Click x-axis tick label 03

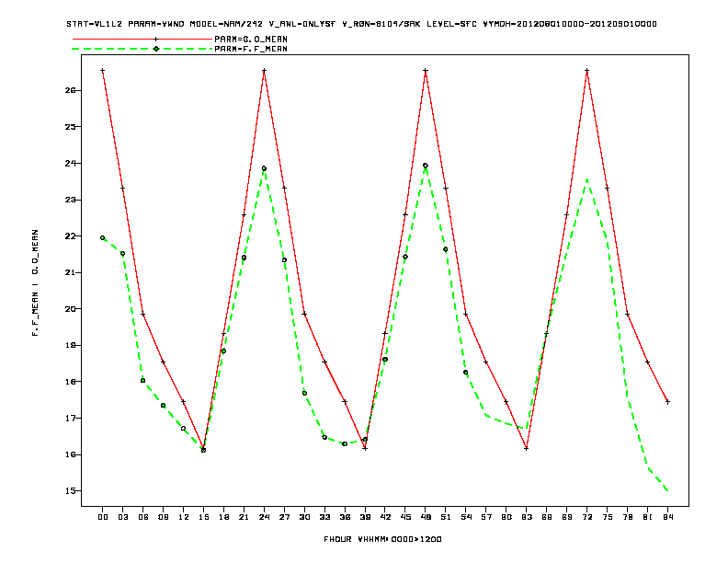point(122,517)
